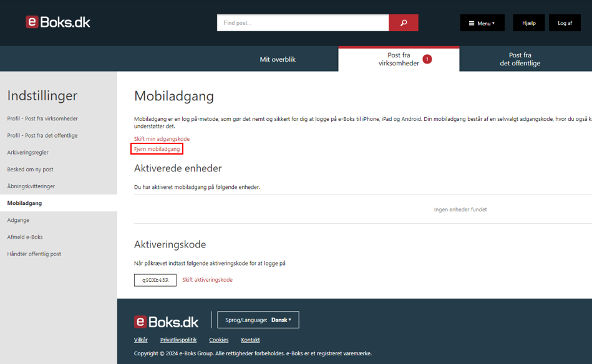Open Afmeld e-Boks in the sidebar
The width and height of the screenshot is (592, 364).
25,237
